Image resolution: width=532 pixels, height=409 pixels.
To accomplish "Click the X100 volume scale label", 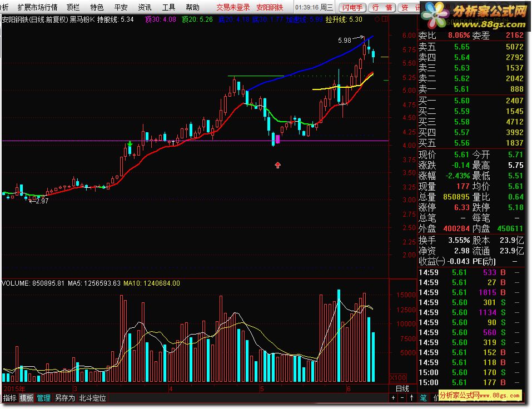I will pyautogui.click(x=398, y=377).
